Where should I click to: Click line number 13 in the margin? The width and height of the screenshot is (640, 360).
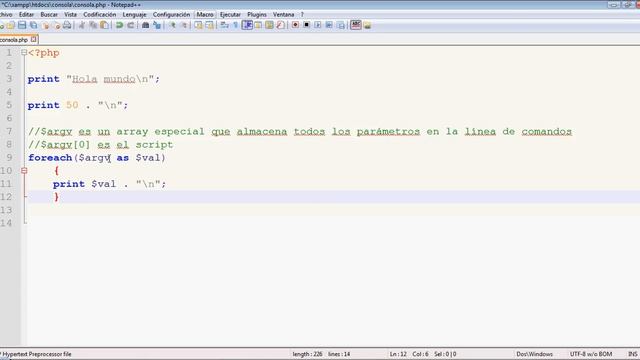7,210
